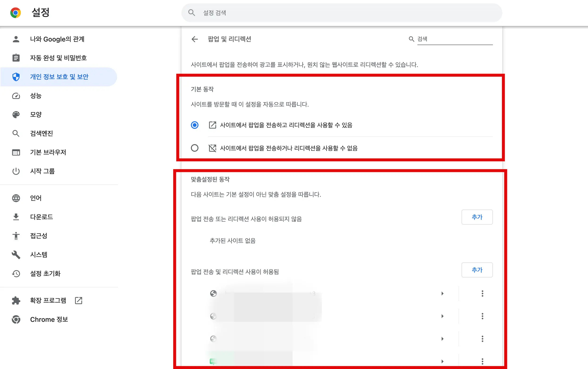The width and height of the screenshot is (588, 369).
Task: Click the back arrow to leave popup settings
Action: 194,39
